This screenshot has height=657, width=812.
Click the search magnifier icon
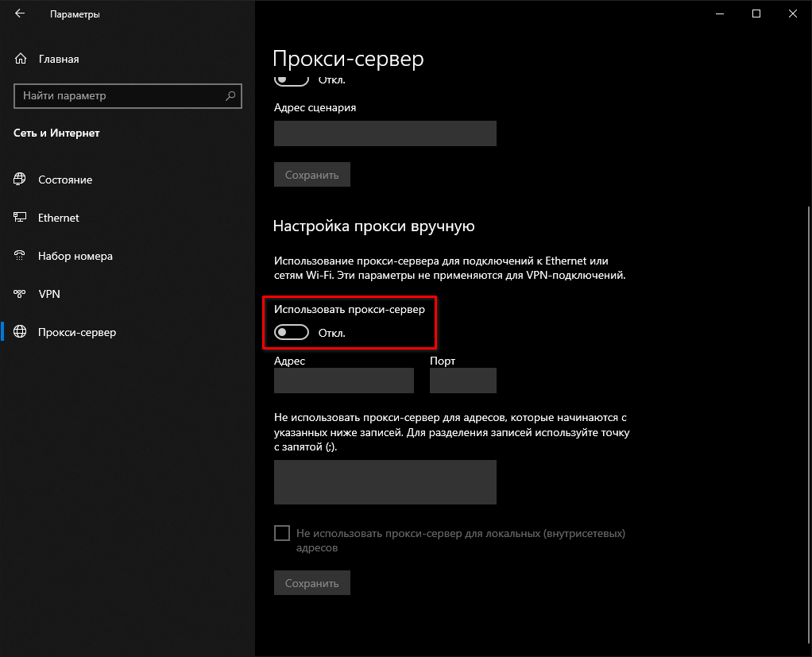[x=230, y=96]
